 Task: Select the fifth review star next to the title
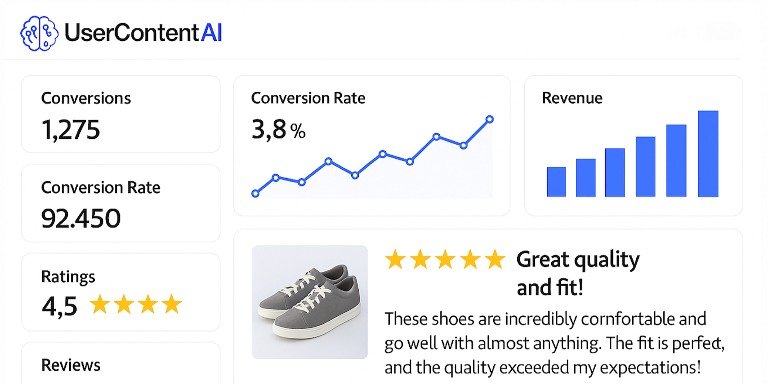[495, 259]
